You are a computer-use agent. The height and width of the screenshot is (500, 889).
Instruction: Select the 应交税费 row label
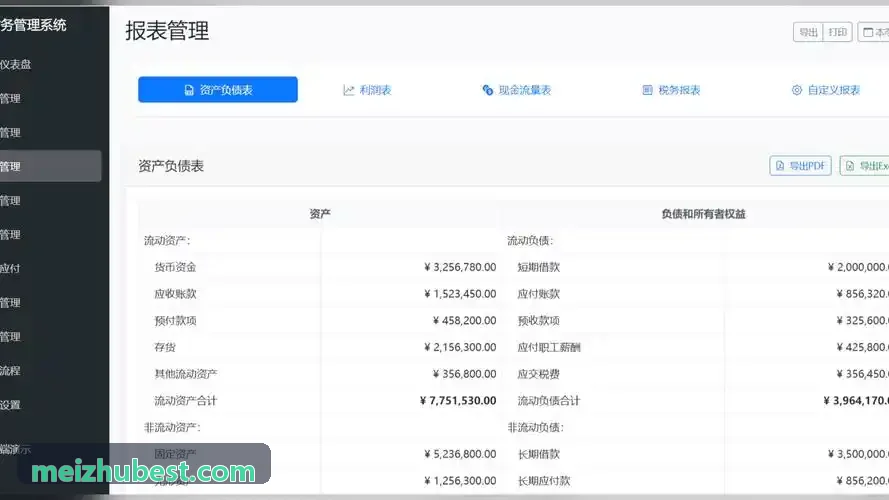coord(539,374)
